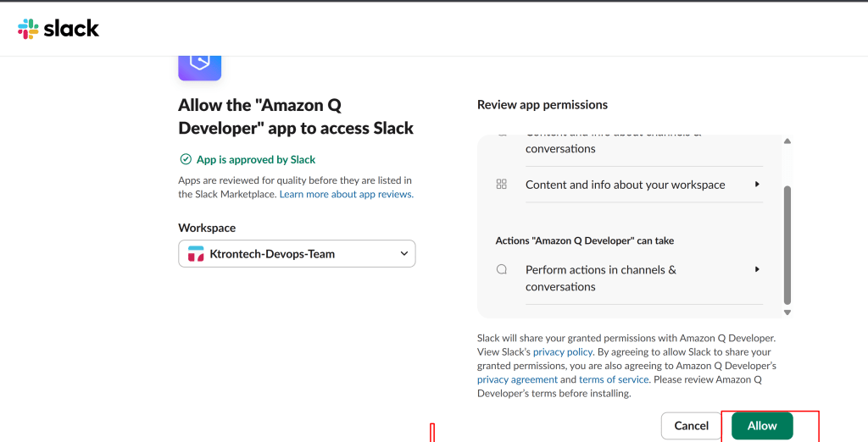The image size is (868, 442).
Task: Expand arrow for Content and info about your workspace
Action: (x=757, y=184)
